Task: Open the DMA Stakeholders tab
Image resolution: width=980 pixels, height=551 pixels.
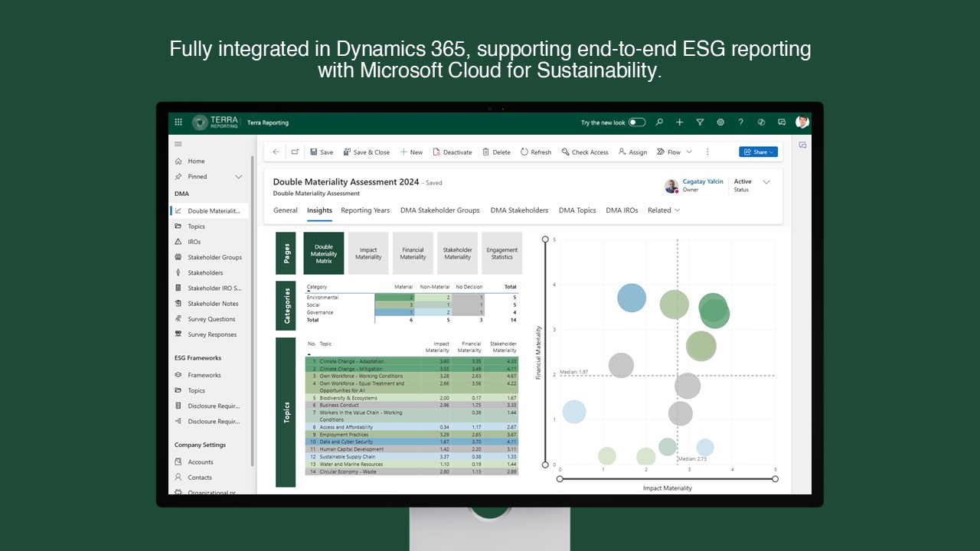Action: (x=519, y=210)
